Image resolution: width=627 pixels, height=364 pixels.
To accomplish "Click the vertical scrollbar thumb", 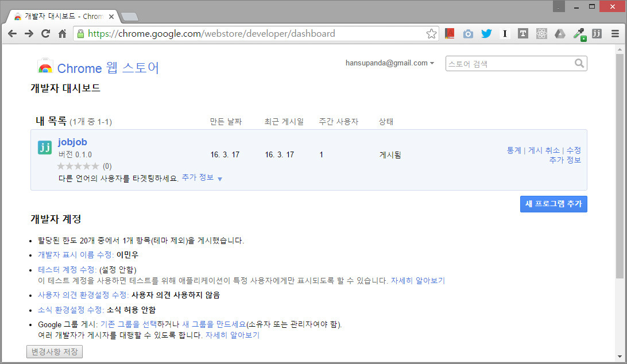I will [620, 166].
